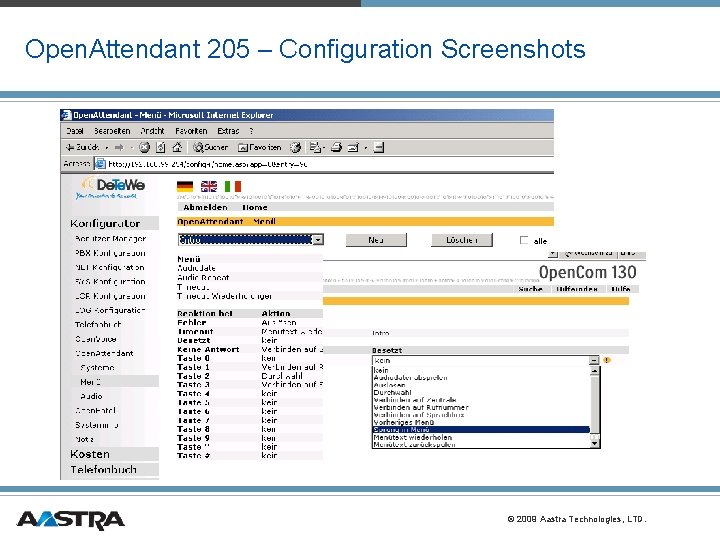Switch language with the Italian flag
This screenshot has height=540, width=720.
[233, 186]
